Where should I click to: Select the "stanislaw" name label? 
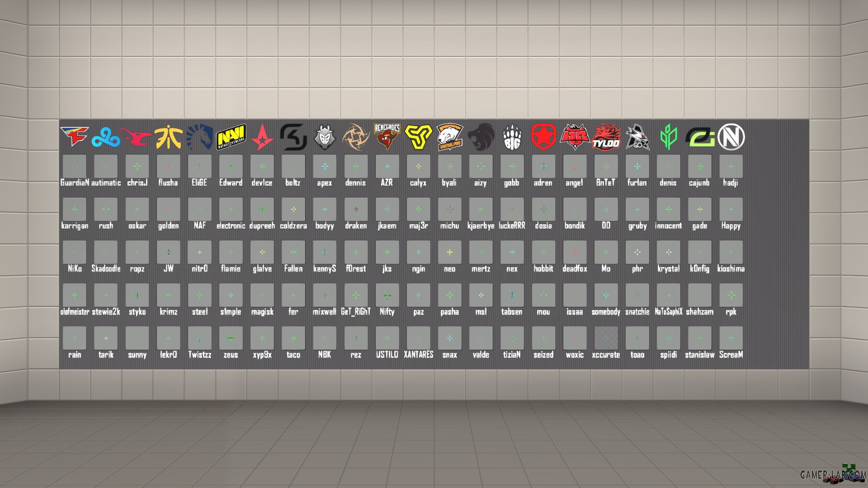click(700, 355)
